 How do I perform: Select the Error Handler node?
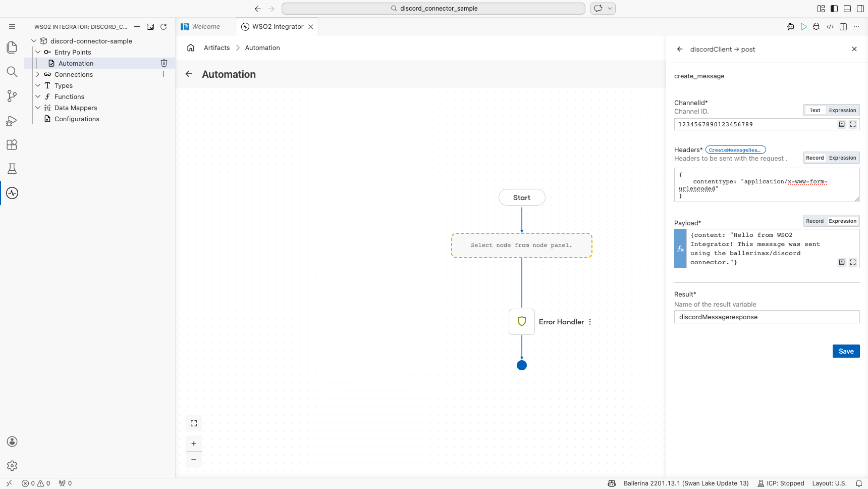(522, 322)
